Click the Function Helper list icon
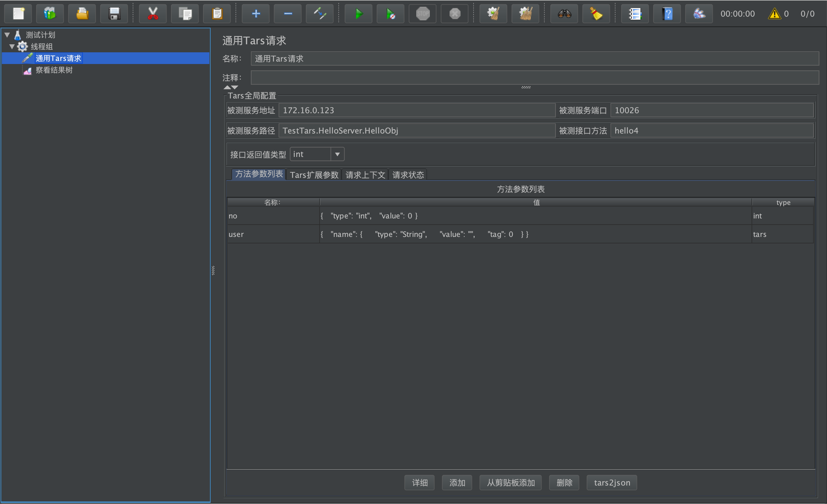The height and width of the screenshot is (504, 827). point(635,14)
